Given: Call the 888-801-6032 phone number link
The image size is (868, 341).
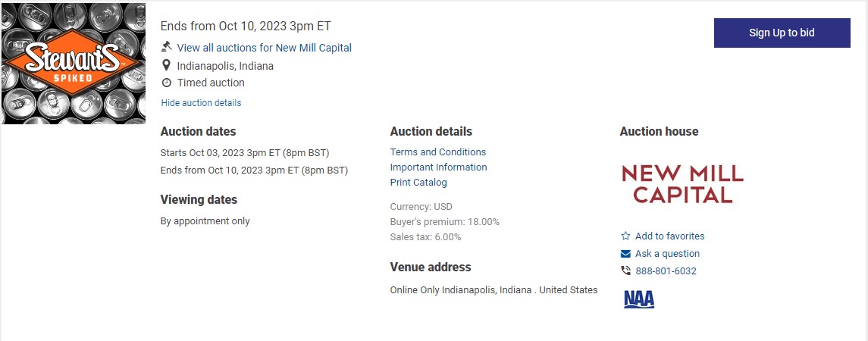Looking at the screenshot, I should 666,271.
